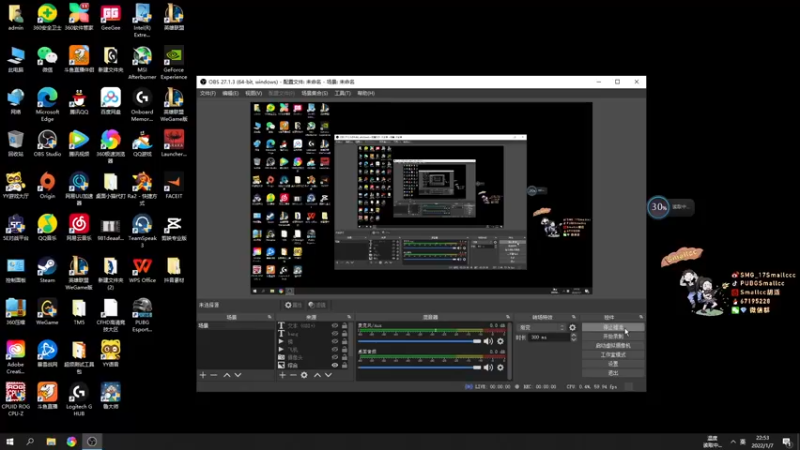The height and width of the screenshot is (450, 800).
Task: Click 工作室模式 studio mode button
Action: pyautogui.click(x=613, y=355)
